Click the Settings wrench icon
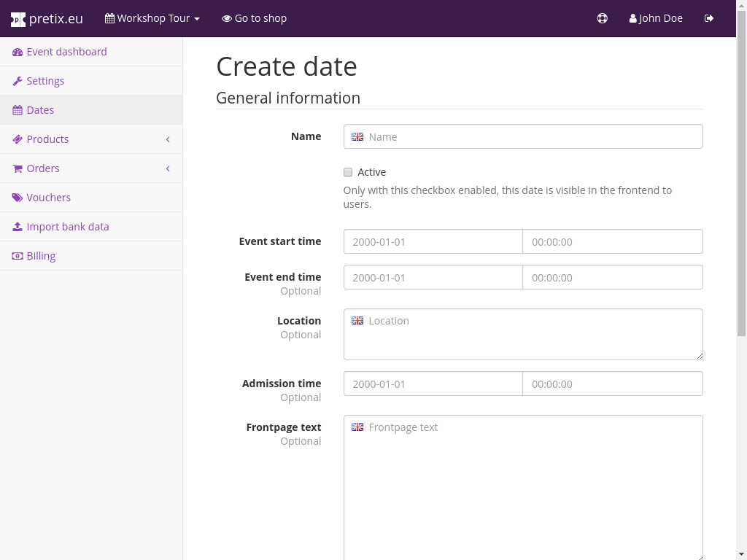Viewport: 747px width, 560px height. coord(18,81)
